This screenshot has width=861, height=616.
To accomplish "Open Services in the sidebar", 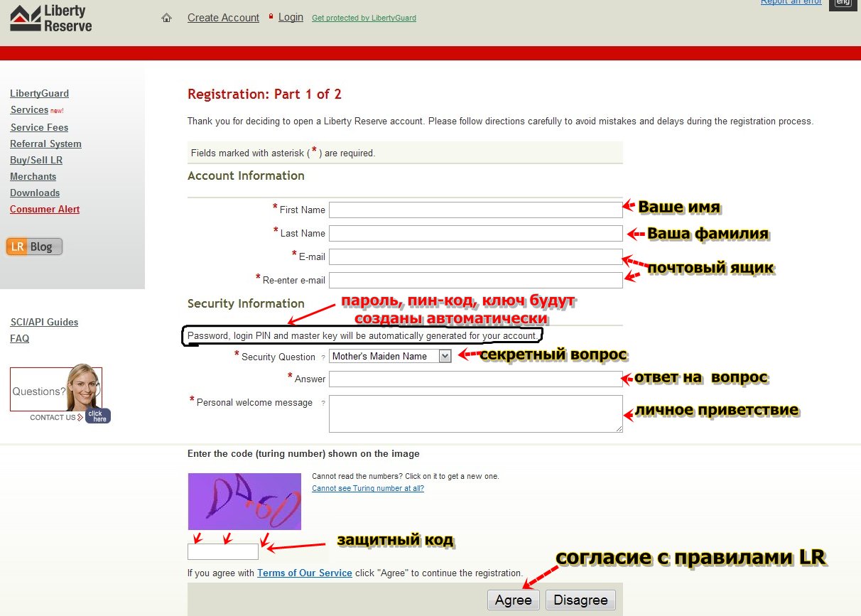I will tap(29, 109).
